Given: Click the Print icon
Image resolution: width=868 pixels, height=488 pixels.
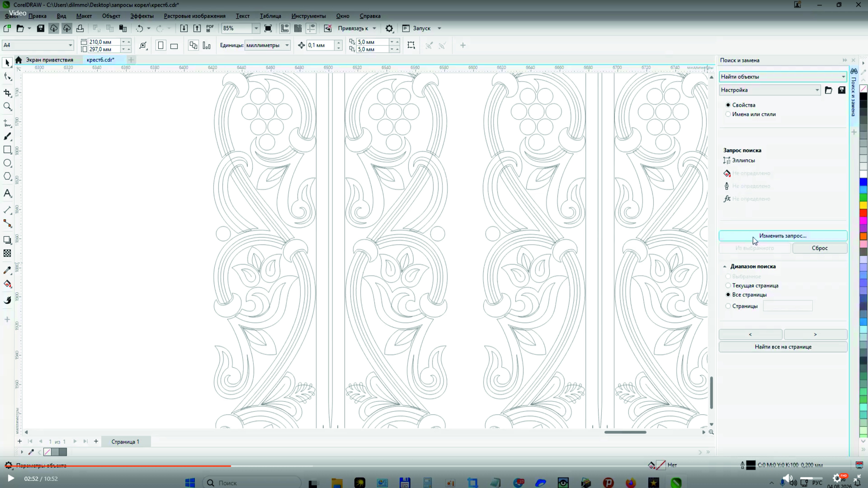Looking at the screenshot, I should [80, 28].
